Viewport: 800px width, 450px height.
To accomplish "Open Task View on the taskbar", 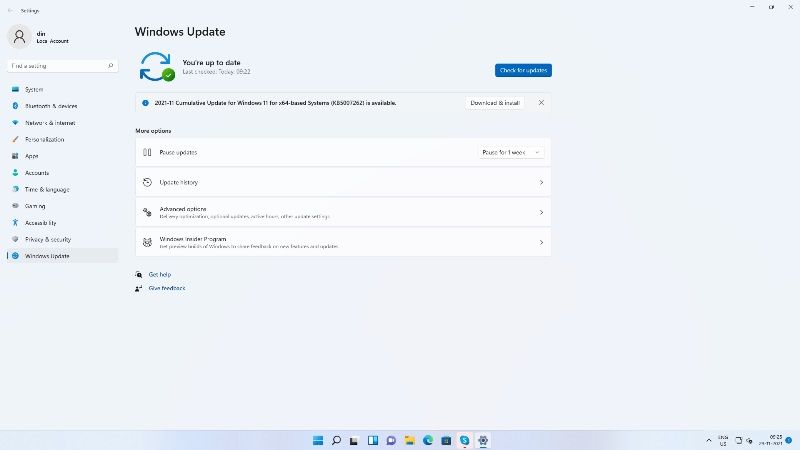I will coord(354,440).
